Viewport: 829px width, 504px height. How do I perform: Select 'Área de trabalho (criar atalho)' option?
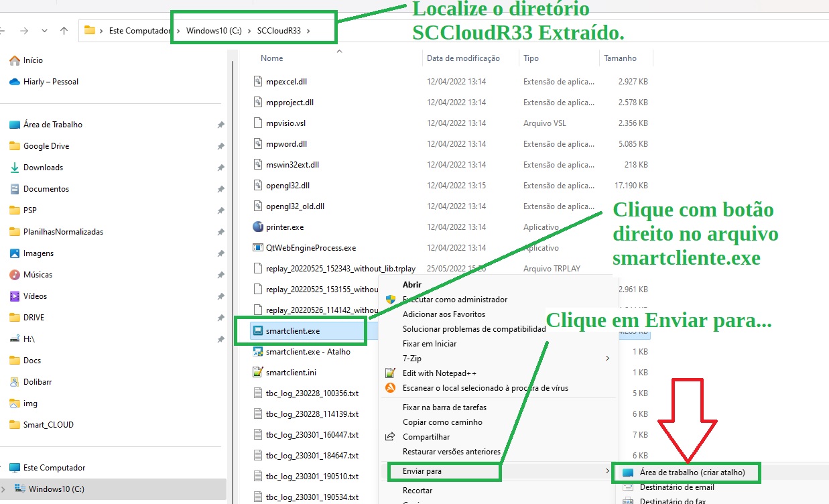pos(692,472)
